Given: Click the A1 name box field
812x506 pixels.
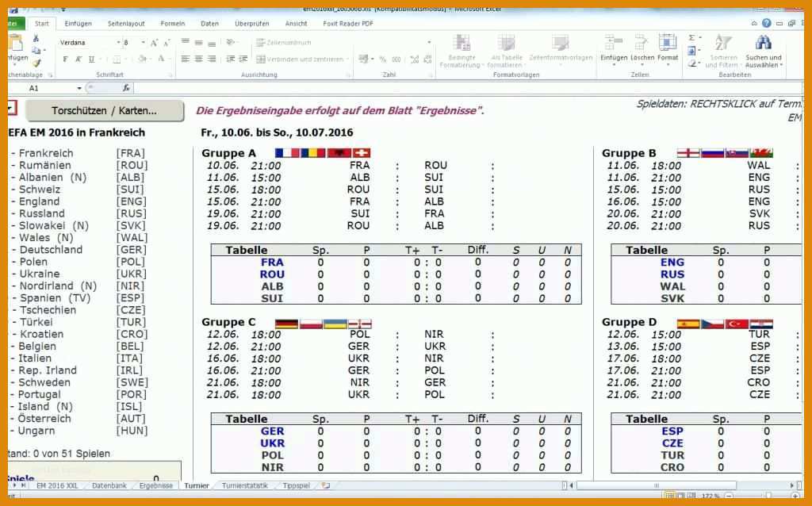Looking at the screenshot, I should [43, 89].
